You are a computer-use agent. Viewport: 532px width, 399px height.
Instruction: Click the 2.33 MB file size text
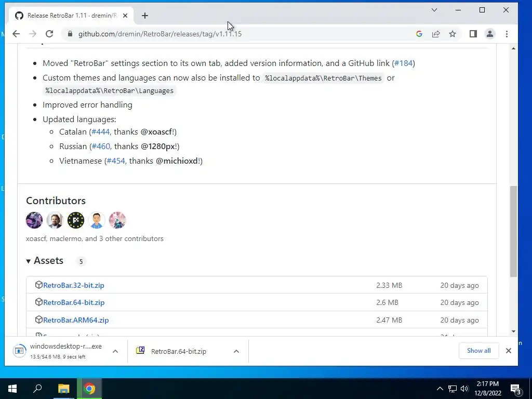point(389,285)
